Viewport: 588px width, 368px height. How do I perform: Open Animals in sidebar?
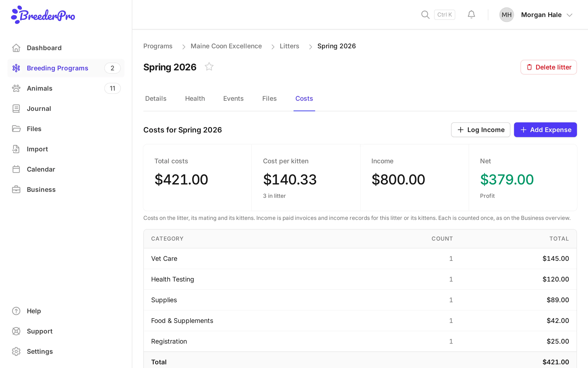(66, 88)
